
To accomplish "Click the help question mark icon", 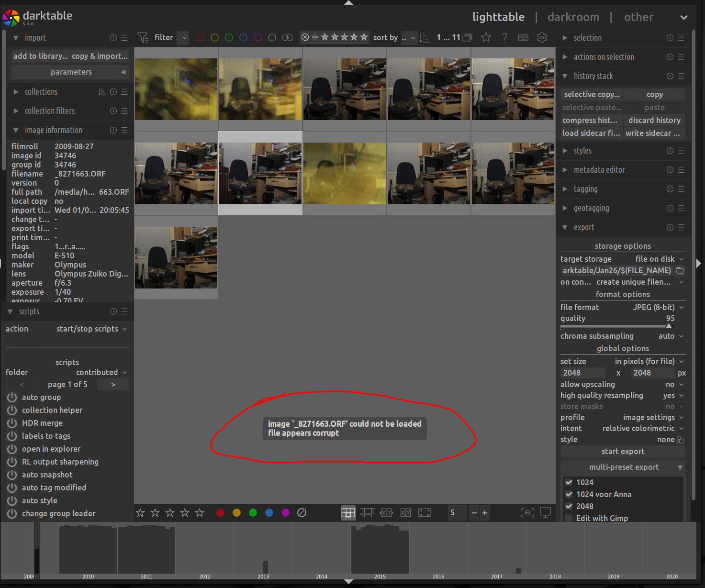I will (504, 37).
